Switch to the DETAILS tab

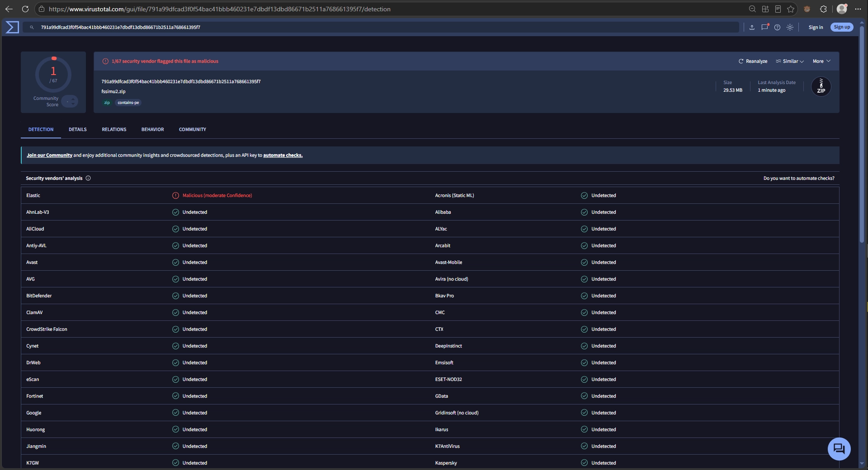tap(78, 129)
